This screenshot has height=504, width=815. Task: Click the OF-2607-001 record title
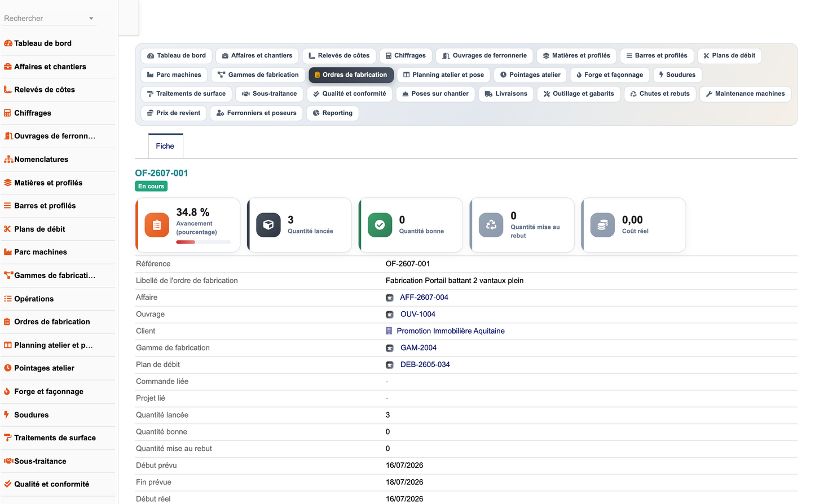coord(161,174)
